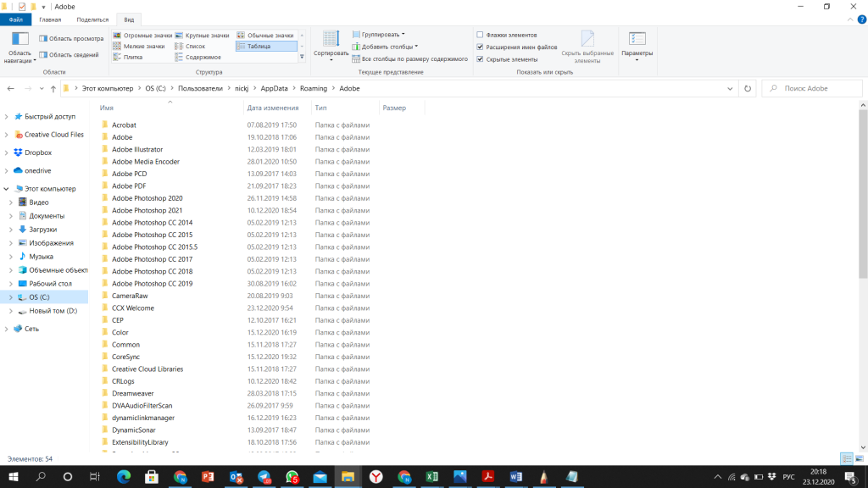The image size is (868, 488).
Task: Collapse the This PC (Этот компьютер) node
Action: click(6, 189)
